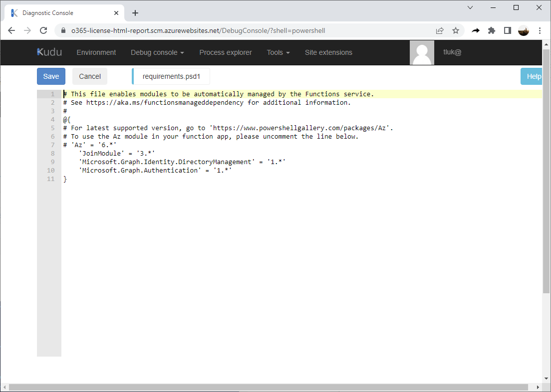This screenshot has height=392, width=551.
Task: Click the tluk@ username
Action: click(x=452, y=52)
